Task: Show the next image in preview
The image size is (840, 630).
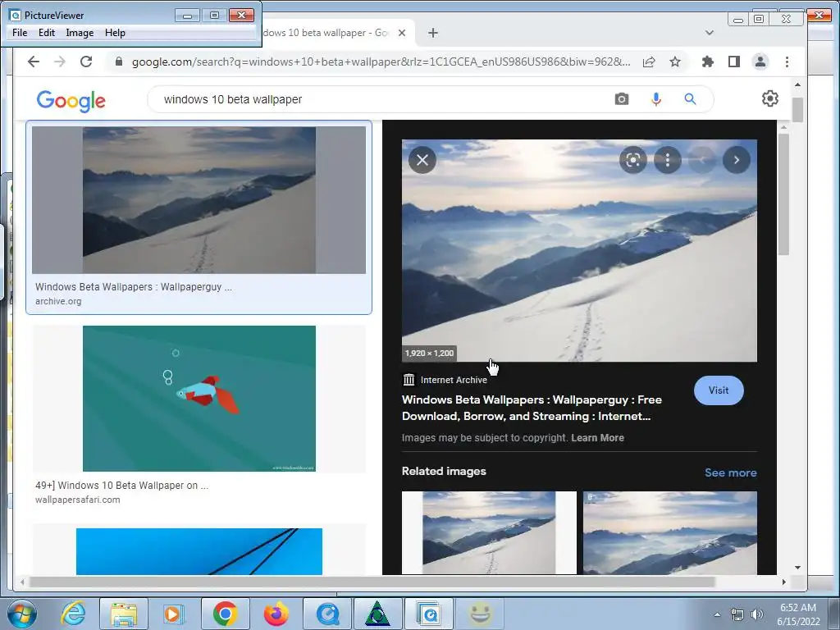Action: pos(737,160)
